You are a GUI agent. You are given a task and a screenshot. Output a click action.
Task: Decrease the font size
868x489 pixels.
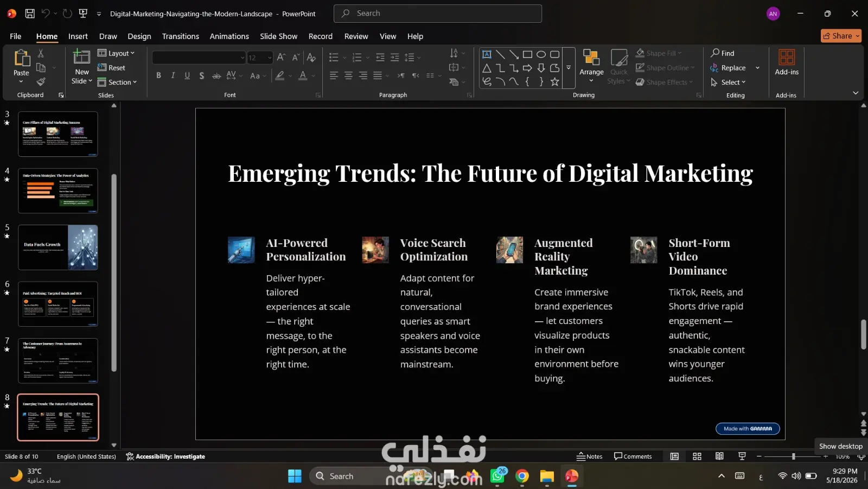tap(296, 58)
